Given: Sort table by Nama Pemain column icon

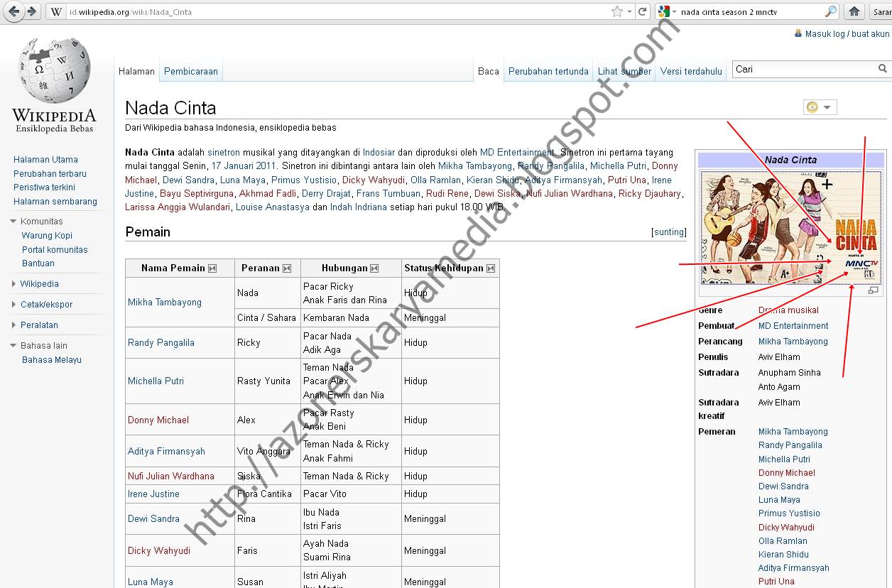Looking at the screenshot, I should point(212,268).
